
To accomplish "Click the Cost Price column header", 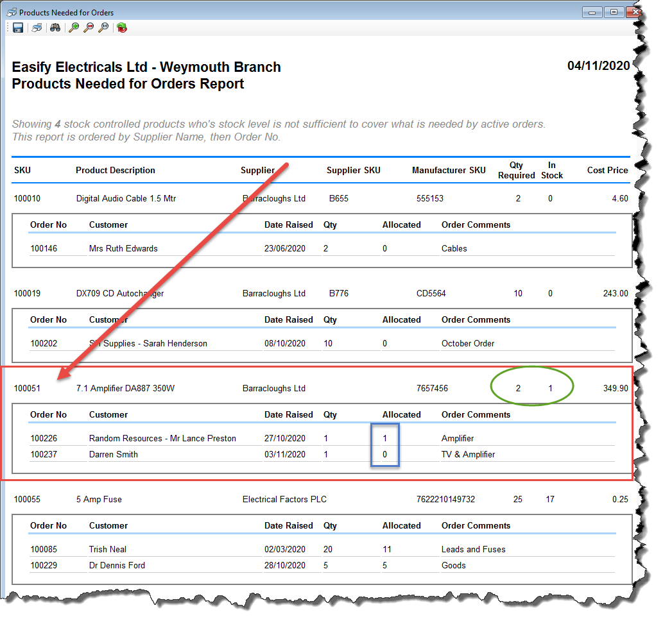I will (607, 170).
